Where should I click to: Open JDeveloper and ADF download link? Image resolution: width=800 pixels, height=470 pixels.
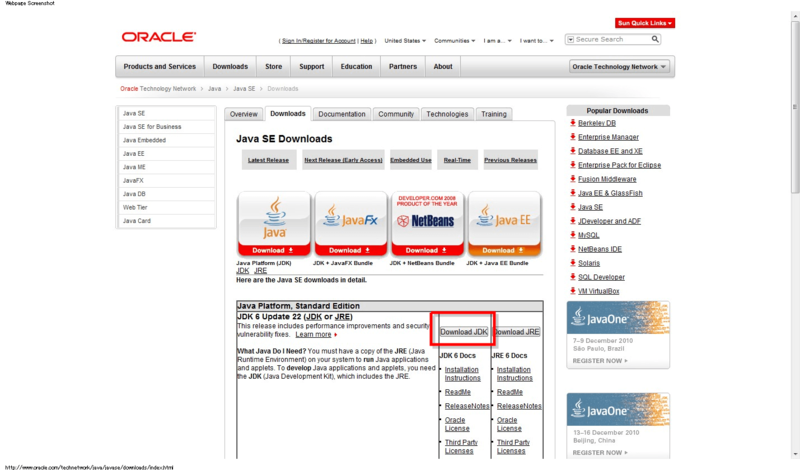click(609, 221)
